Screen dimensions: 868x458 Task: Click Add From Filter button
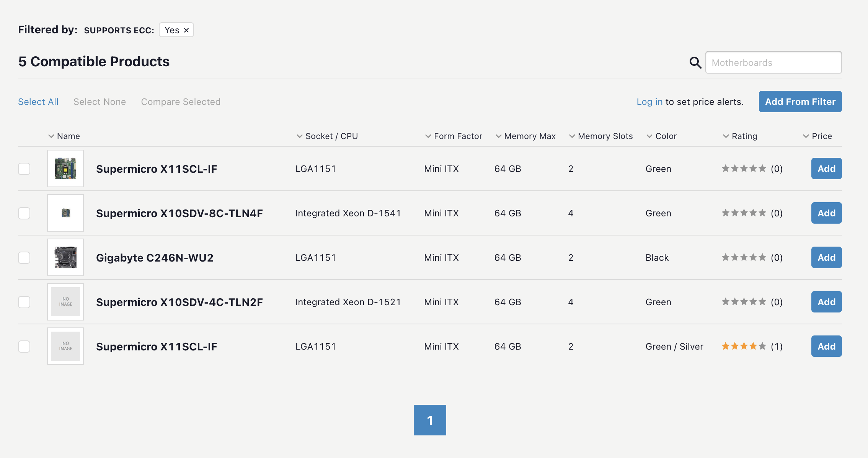pyautogui.click(x=800, y=101)
